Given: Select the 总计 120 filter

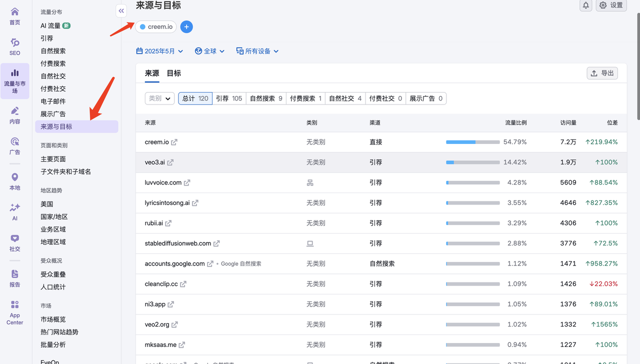Looking at the screenshot, I should tap(195, 98).
